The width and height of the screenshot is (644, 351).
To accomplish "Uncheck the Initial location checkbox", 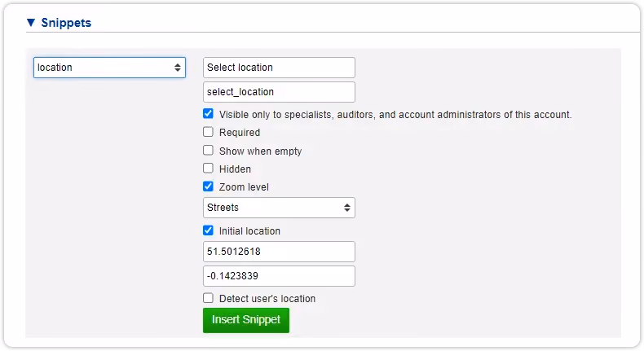I will [208, 230].
